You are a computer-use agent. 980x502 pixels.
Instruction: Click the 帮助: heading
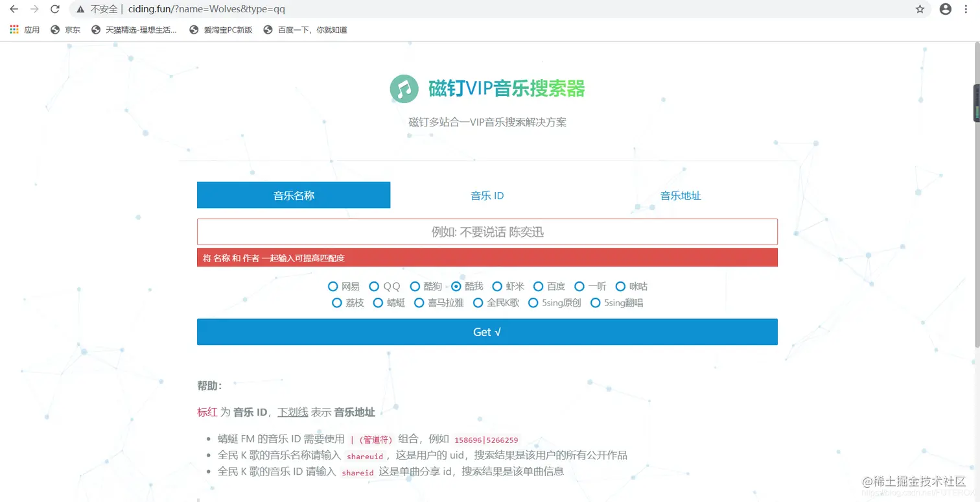pos(210,386)
